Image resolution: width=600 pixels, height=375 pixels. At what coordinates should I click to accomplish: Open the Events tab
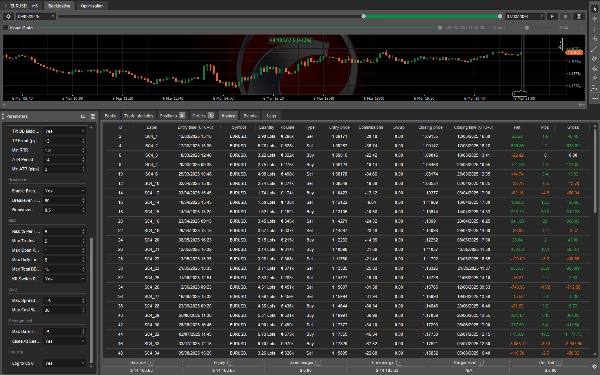pos(250,116)
